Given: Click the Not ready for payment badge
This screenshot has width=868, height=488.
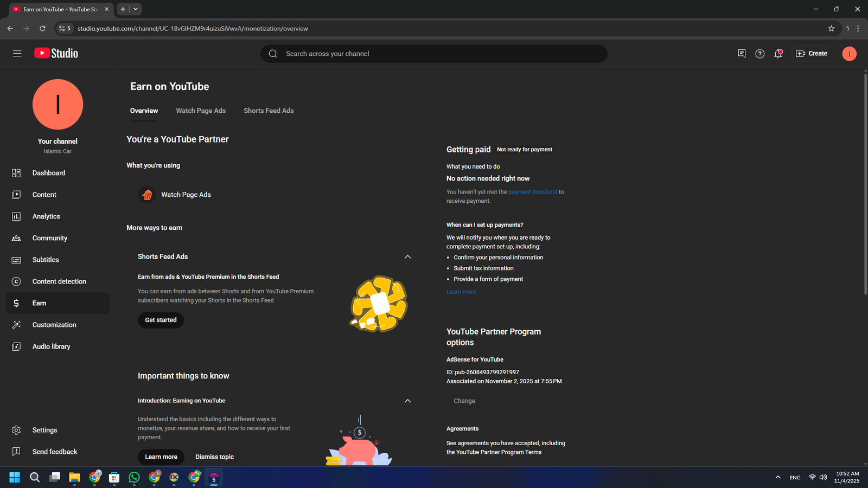Looking at the screenshot, I should [x=525, y=150].
